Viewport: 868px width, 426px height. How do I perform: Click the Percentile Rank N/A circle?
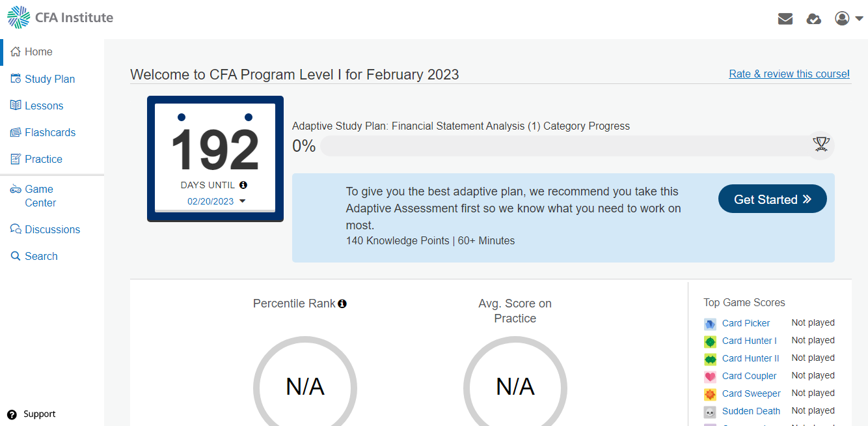305,387
